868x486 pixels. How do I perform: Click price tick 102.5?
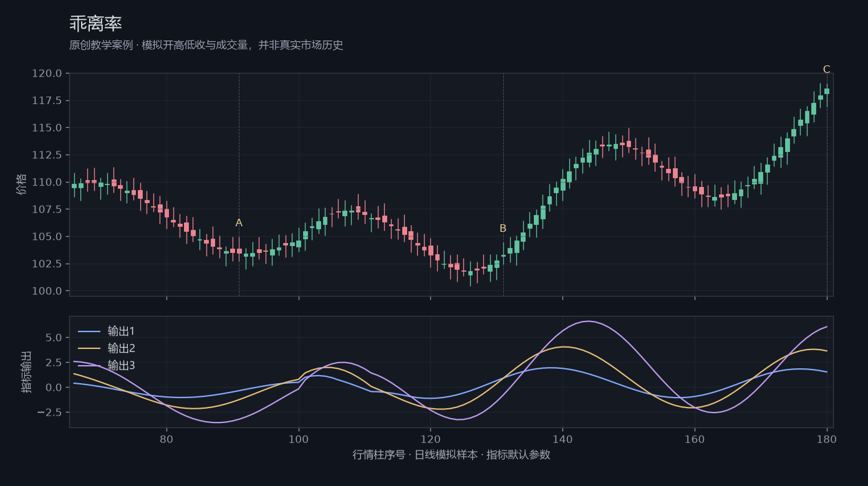(x=47, y=264)
